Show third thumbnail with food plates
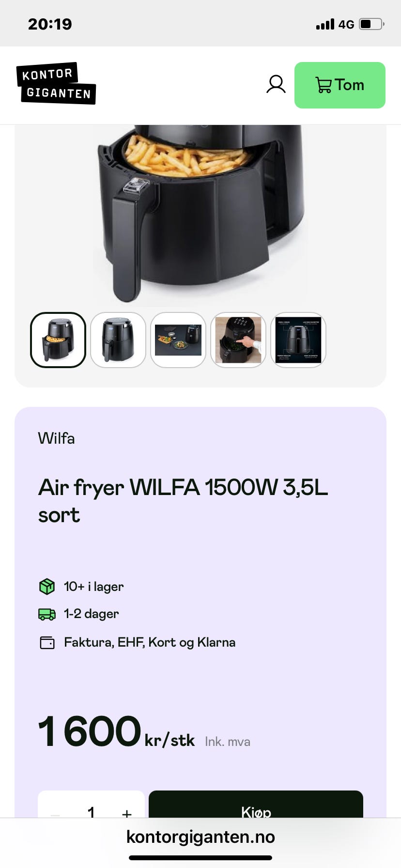Screen dimensions: 401x868 (178, 340)
